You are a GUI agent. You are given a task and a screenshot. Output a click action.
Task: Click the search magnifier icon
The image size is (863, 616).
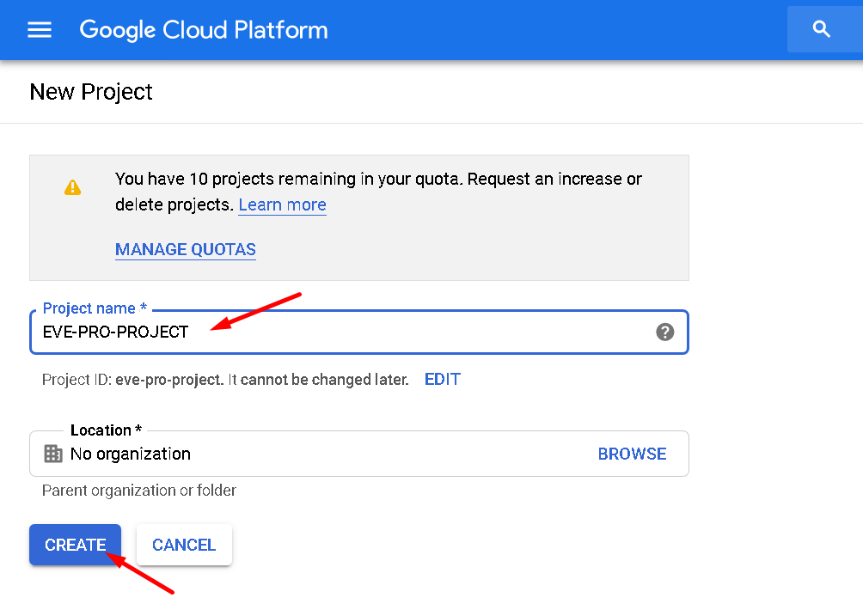click(x=821, y=30)
